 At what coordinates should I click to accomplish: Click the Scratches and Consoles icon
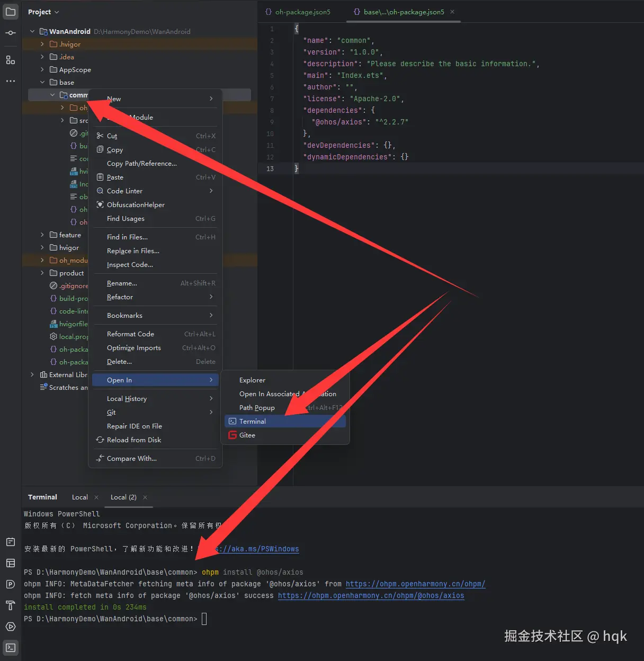pos(43,388)
